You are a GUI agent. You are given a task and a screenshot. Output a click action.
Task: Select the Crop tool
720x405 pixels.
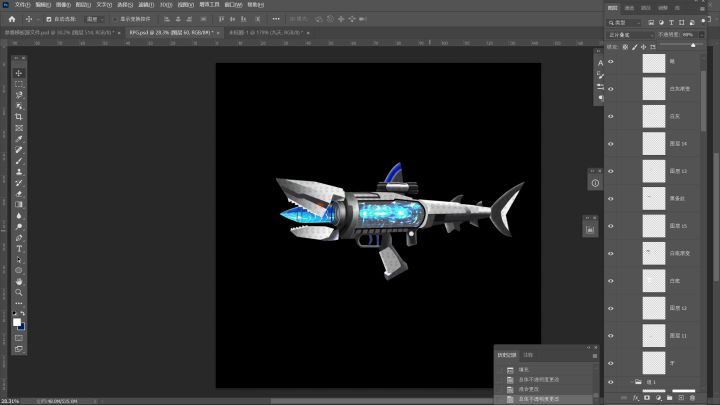click(19, 117)
